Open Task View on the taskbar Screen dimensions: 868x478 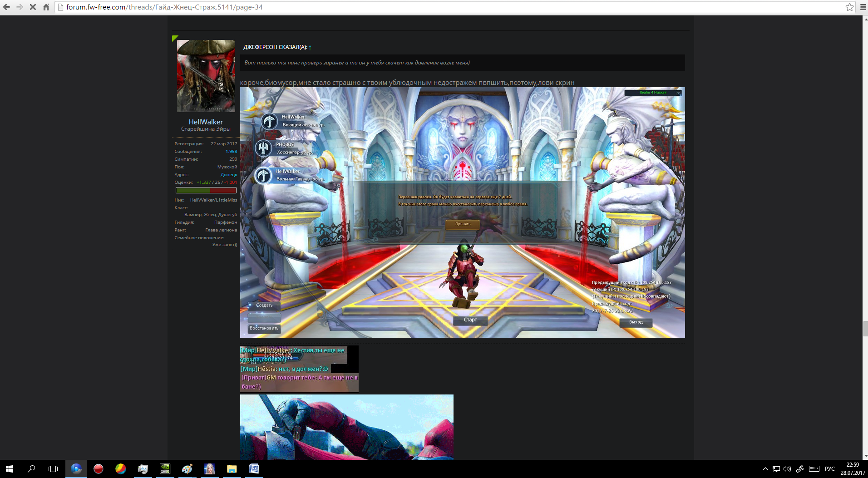[53, 469]
